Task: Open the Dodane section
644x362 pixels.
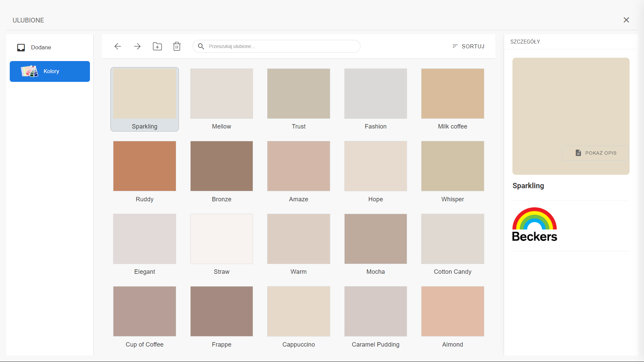Action: (x=41, y=48)
